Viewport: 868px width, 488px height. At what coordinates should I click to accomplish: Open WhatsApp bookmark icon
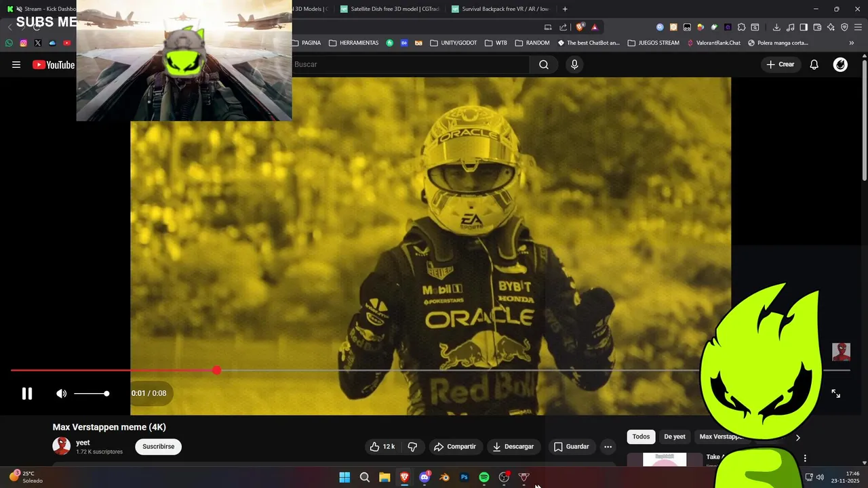coord(9,43)
